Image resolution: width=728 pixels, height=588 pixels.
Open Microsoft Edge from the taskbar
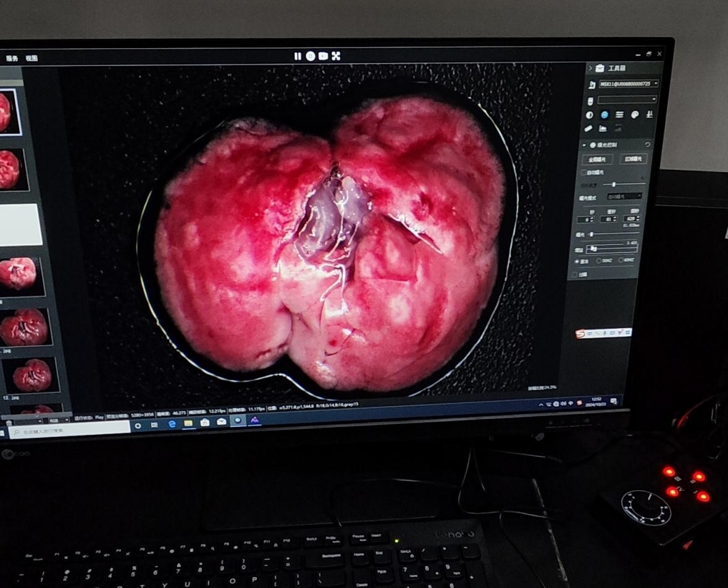click(172, 424)
